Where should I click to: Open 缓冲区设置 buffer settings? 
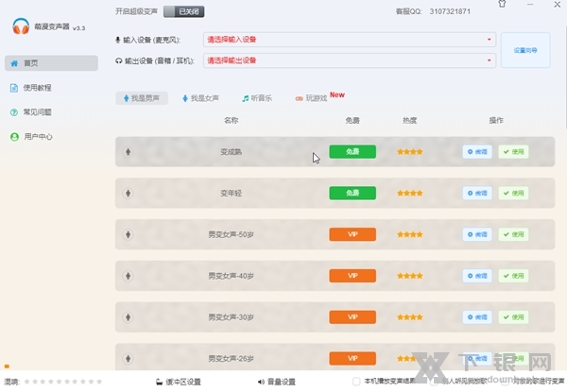pos(179,382)
